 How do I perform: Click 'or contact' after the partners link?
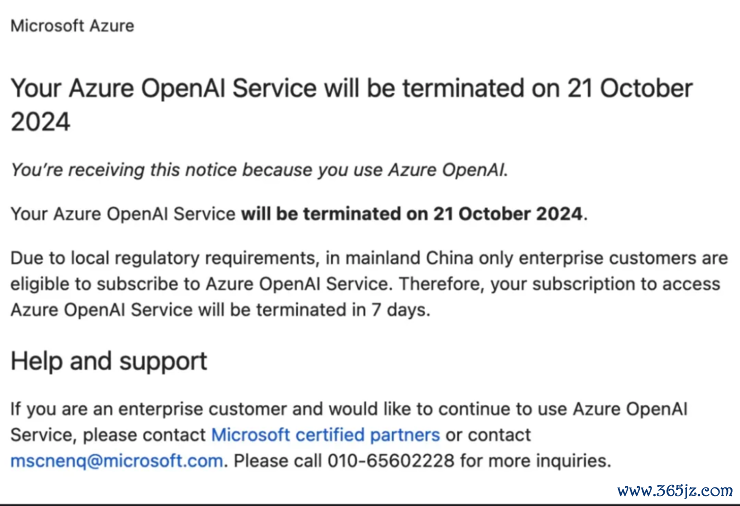(488, 435)
